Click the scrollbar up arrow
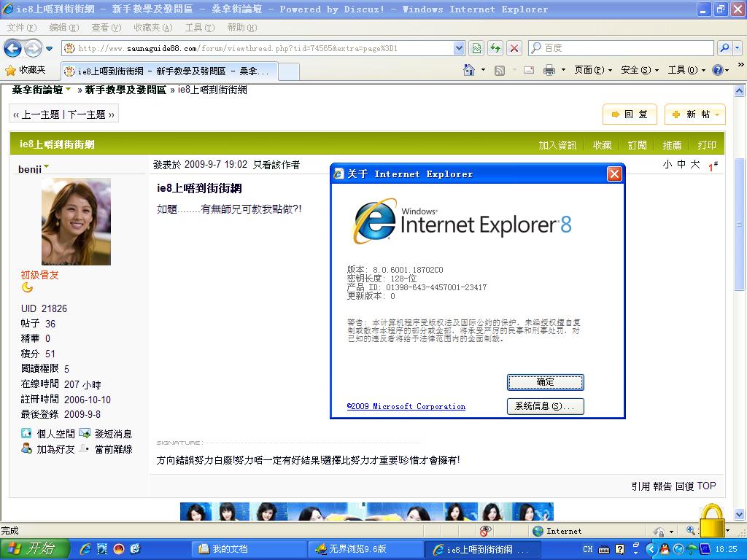The width and height of the screenshot is (747, 560). [740, 90]
